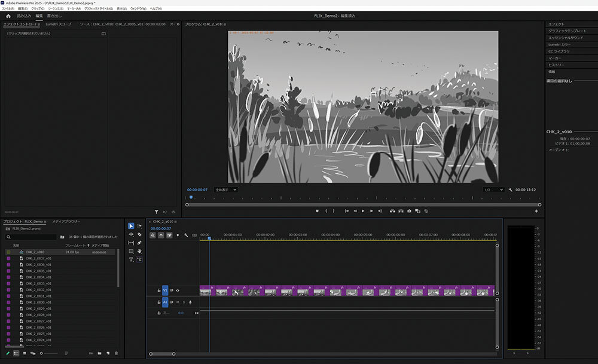Image resolution: width=598 pixels, height=364 pixels.
Task: Click the Mark In bracket icon
Action: tap(326, 211)
